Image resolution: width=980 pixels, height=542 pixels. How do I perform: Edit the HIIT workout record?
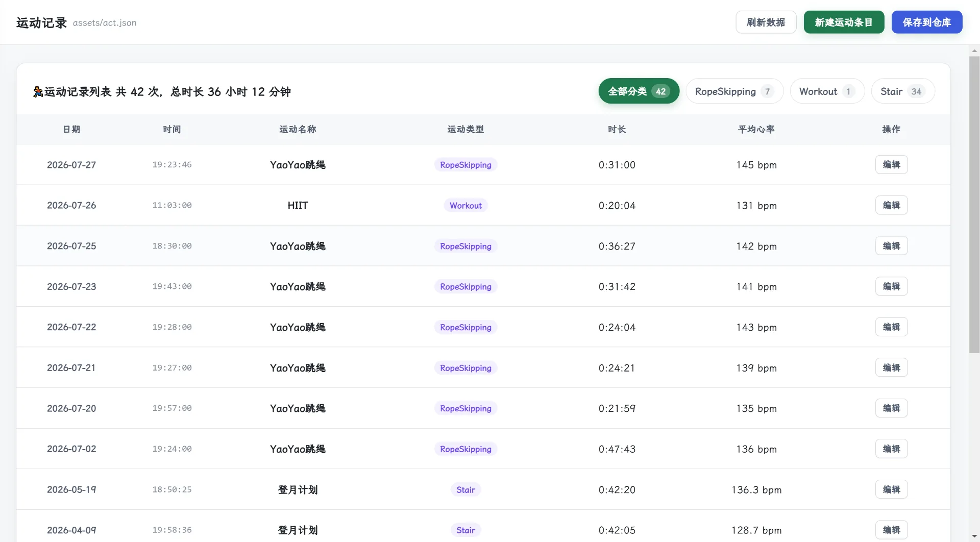[891, 205]
